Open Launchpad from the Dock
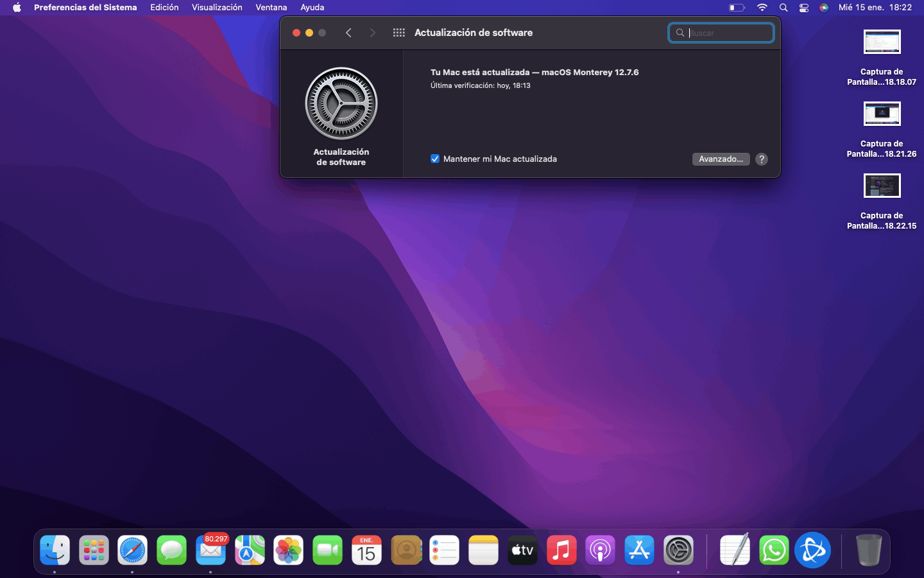Screen dimensions: 924x578 pyautogui.click(x=94, y=550)
